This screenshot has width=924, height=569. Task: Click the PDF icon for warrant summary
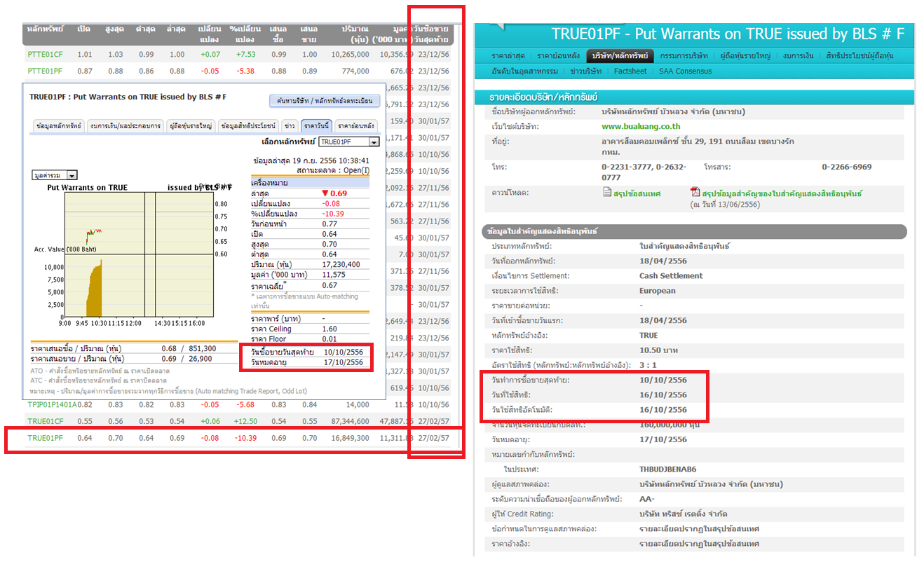pos(695,193)
